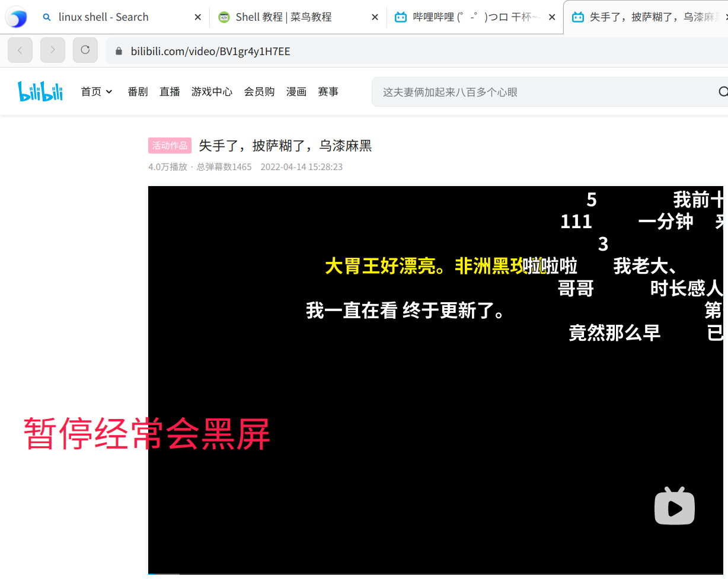Click the bilibili TV play icon on the video
This screenshot has height=579, width=728.
[675, 506]
